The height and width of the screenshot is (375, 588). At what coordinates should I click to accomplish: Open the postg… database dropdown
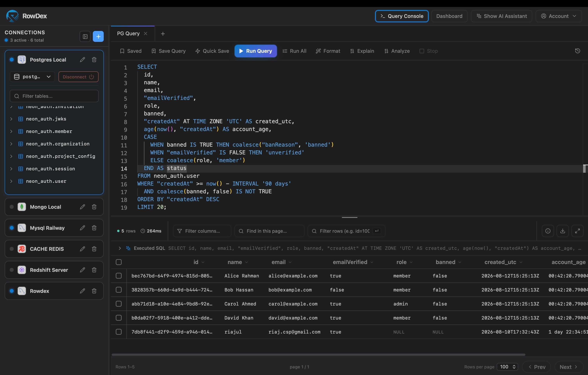click(x=32, y=77)
